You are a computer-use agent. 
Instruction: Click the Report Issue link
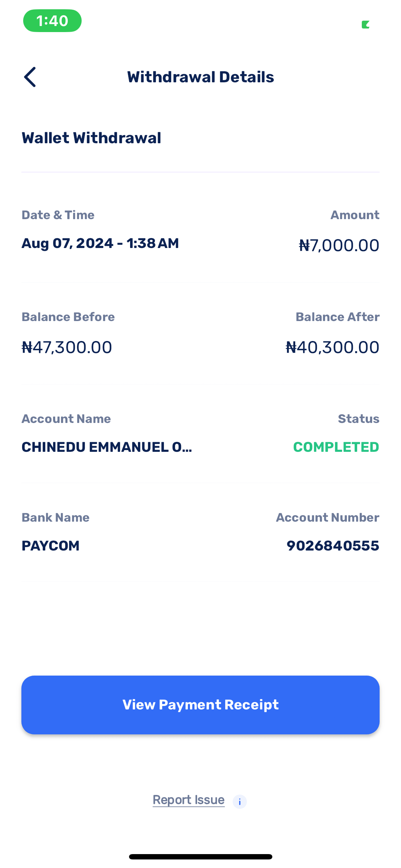pyautogui.click(x=189, y=800)
